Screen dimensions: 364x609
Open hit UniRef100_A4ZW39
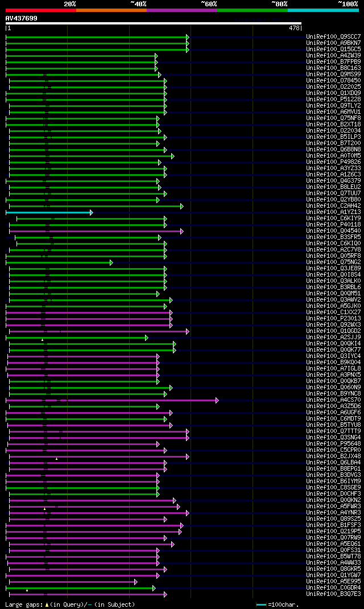tap(333, 56)
